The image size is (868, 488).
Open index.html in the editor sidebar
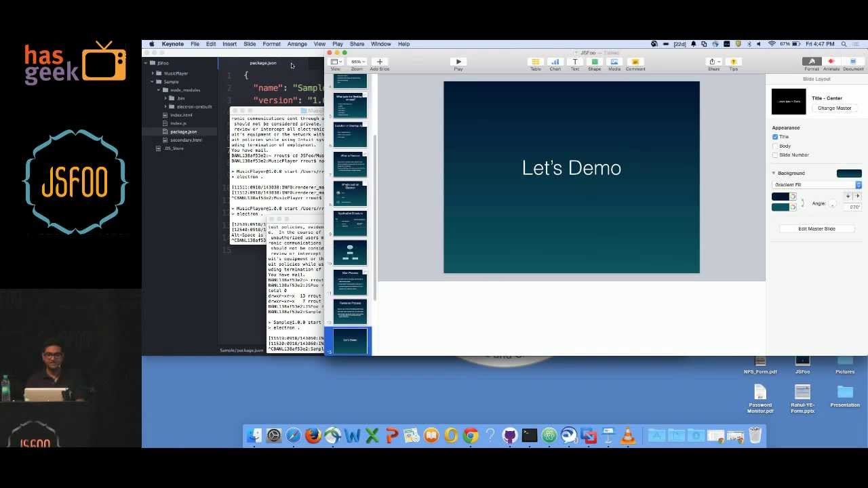[181, 115]
